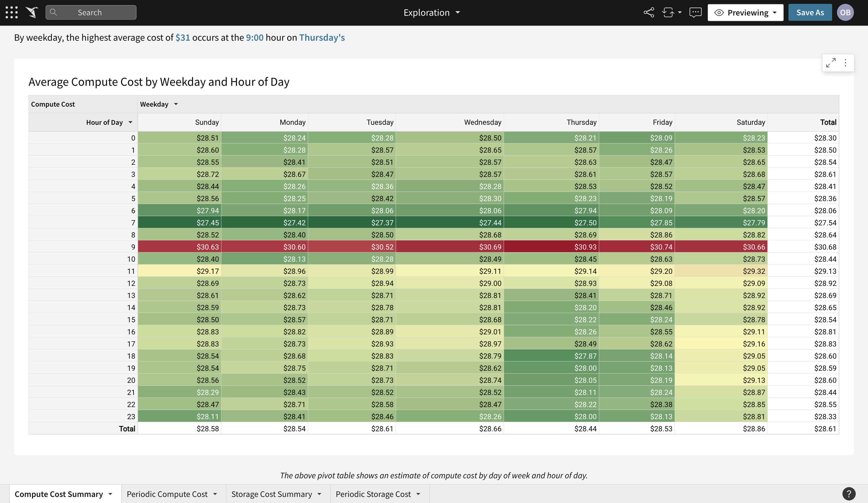868x503 pixels.
Task: Open the Weekday column header dropdown
Action: [176, 104]
